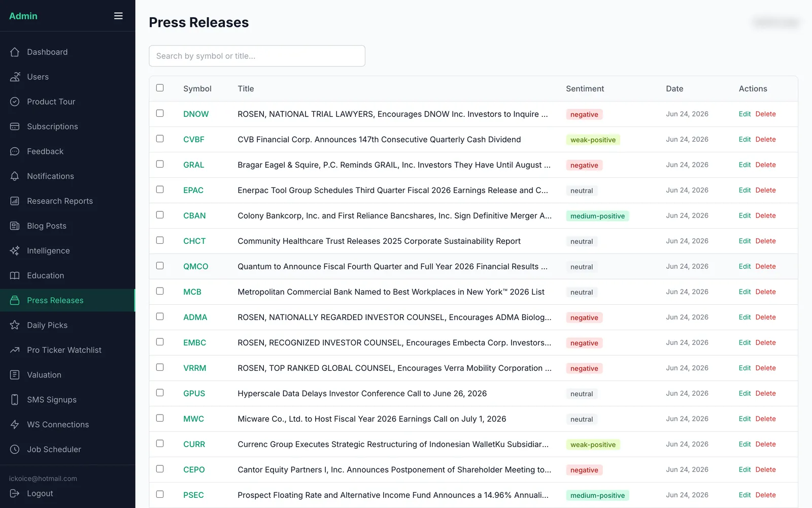Open the Job Scheduler page
Screen dimensions: 812x508
point(67,450)
